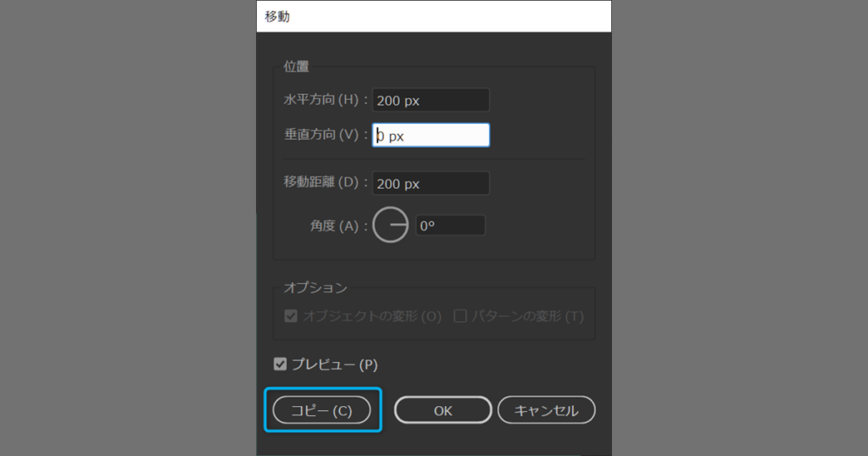Click the 位置 section heading

pos(296,67)
